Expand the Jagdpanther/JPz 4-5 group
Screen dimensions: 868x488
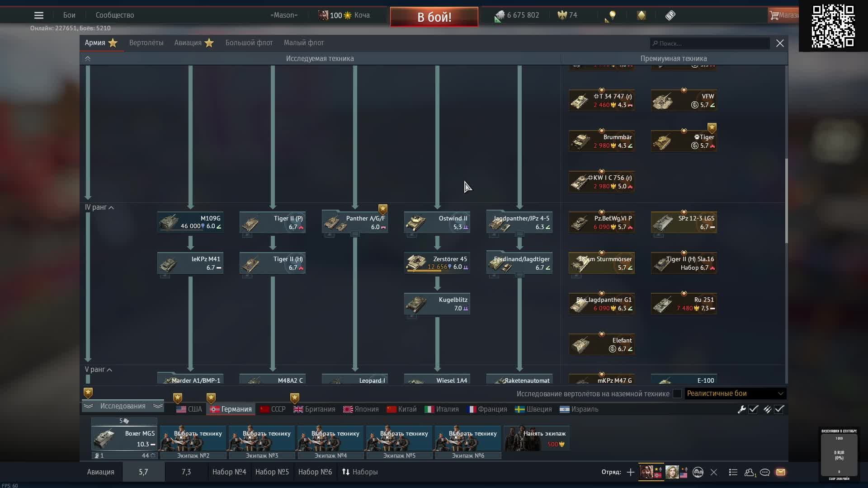click(x=519, y=234)
